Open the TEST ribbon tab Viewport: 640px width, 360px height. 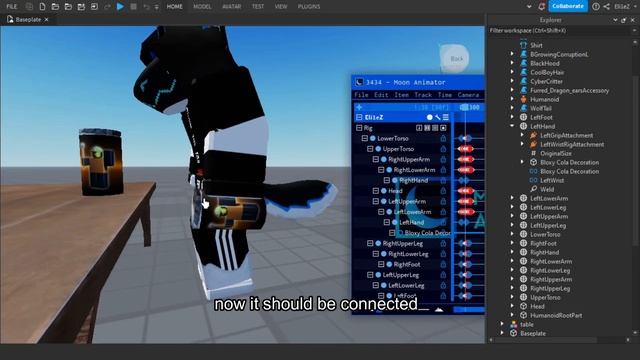258,7
